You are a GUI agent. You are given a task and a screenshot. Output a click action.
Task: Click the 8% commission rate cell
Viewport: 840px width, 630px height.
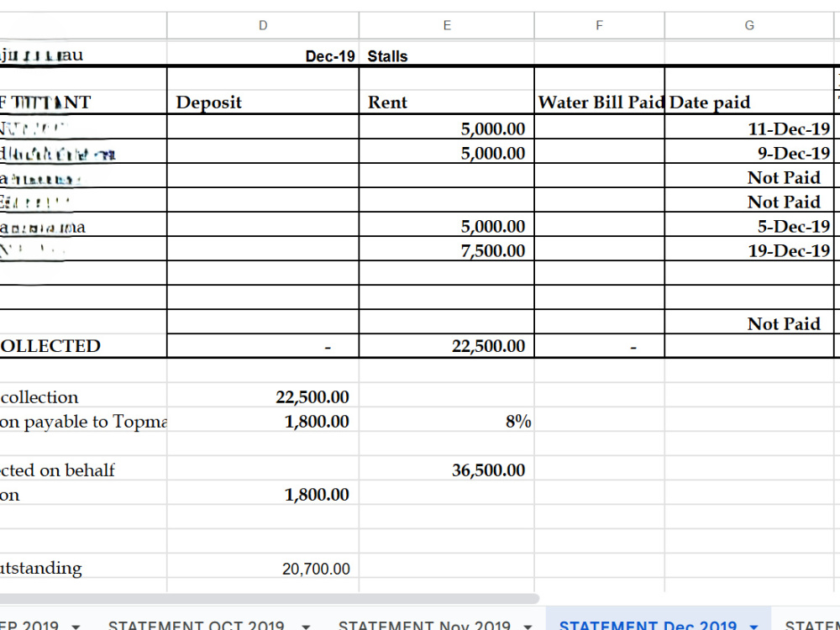point(447,420)
